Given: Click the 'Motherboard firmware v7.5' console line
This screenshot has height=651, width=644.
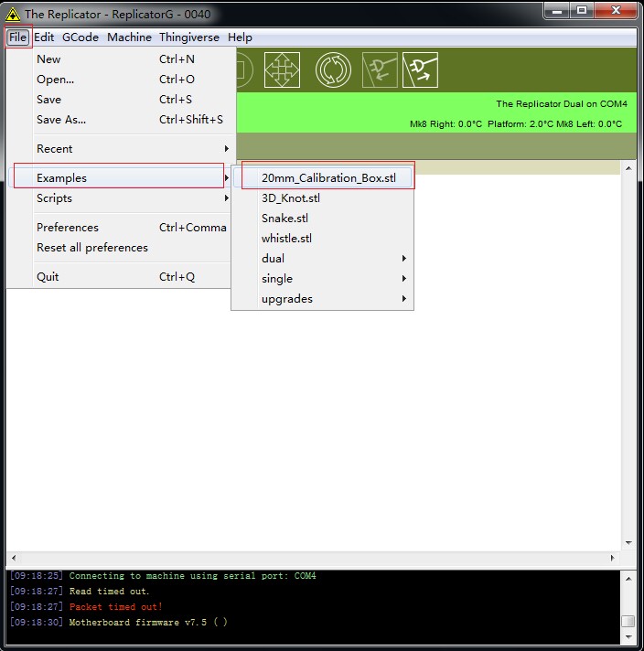Looking at the screenshot, I should [148, 622].
